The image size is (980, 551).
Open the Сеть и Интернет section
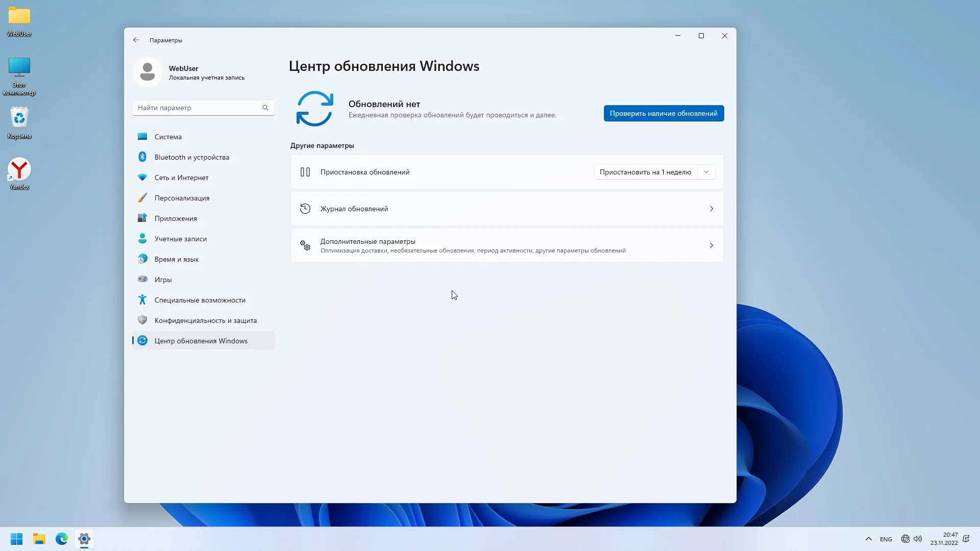tap(181, 178)
